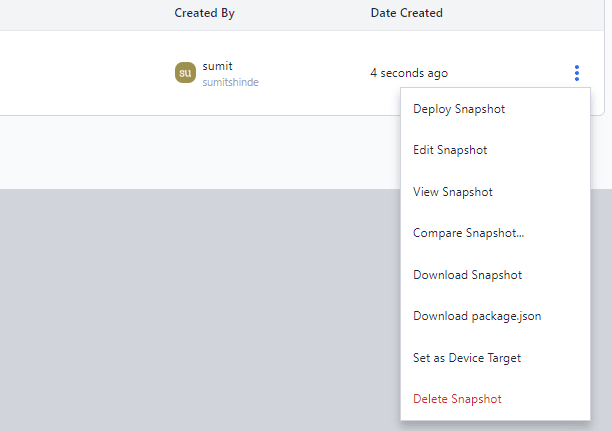The image size is (612, 431).
Task: Click the Created By column header
Action: (205, 13)
